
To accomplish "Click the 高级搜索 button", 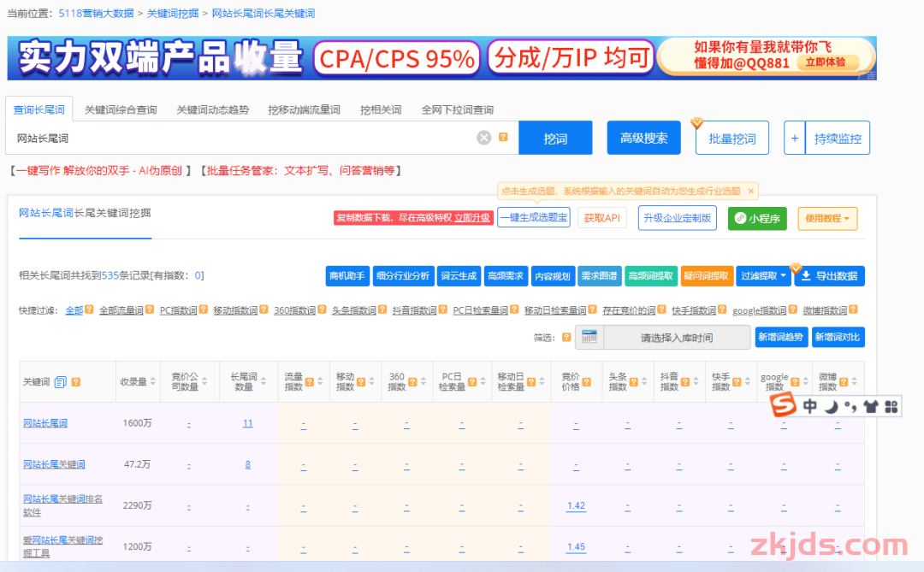I will [643, 138].
